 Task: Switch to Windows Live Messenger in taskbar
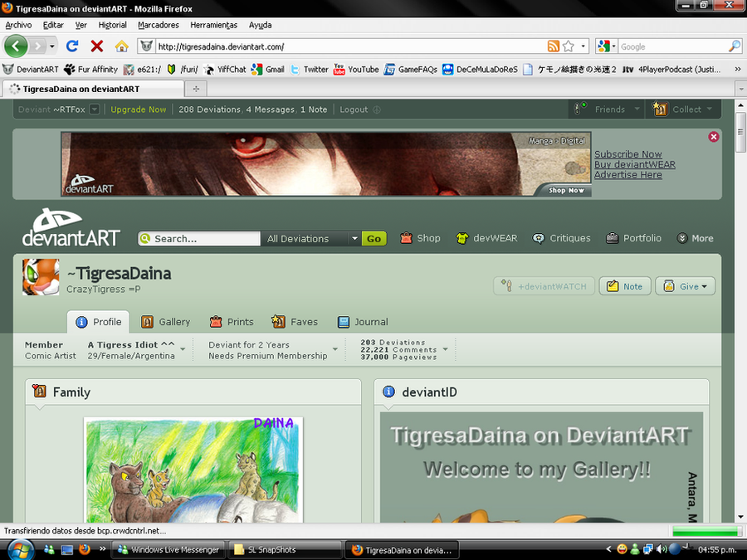[169, 549]
